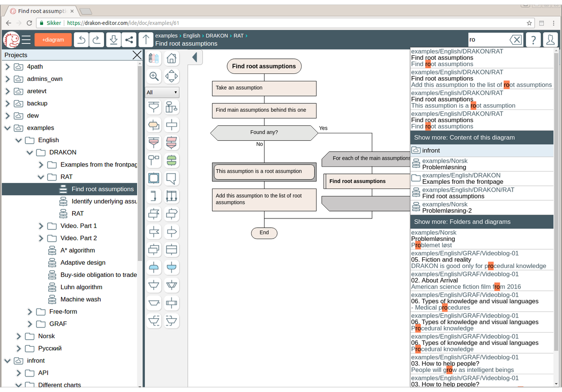Viewport: 562px width, 392px height.
Task: Expand the Norsk folder
Action: pyautogui.click(x=18, y=336)
